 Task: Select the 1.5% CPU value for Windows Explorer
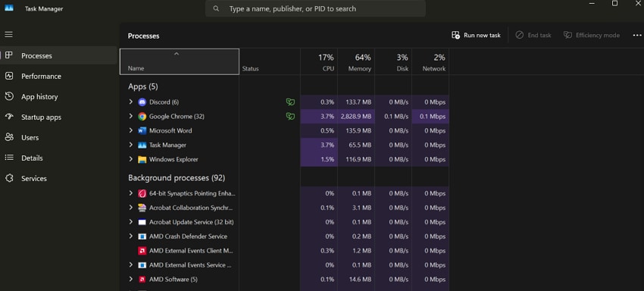click(319, 159)
